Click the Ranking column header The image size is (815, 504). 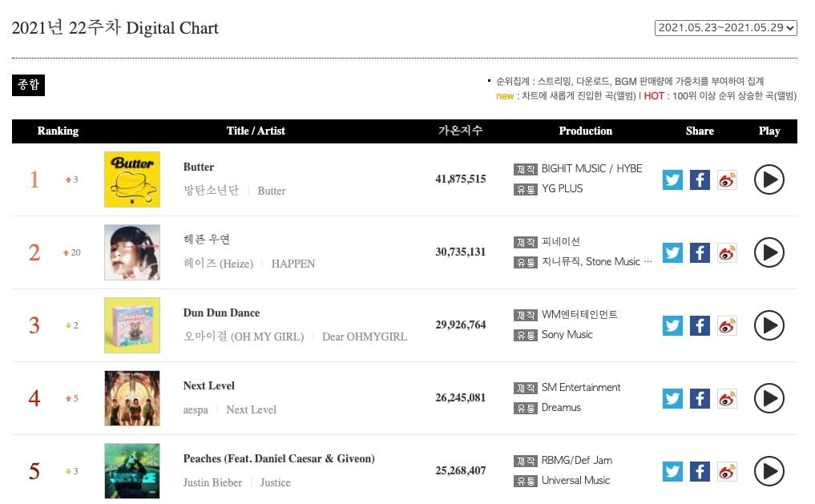tap(58, 131)
